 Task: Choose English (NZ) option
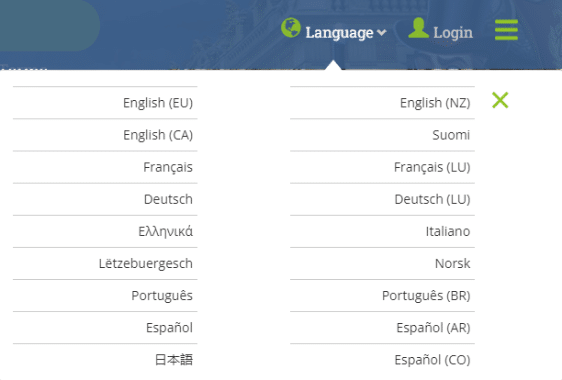(x=382, y=103)
